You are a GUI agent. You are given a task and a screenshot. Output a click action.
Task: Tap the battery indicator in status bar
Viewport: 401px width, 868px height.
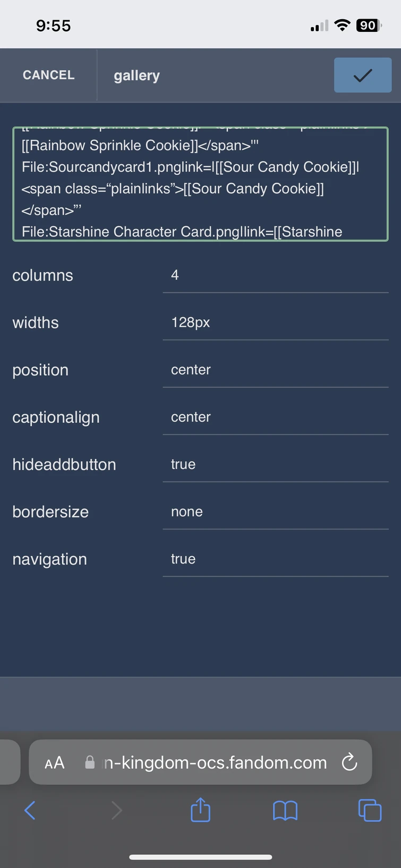click(369, 25)
